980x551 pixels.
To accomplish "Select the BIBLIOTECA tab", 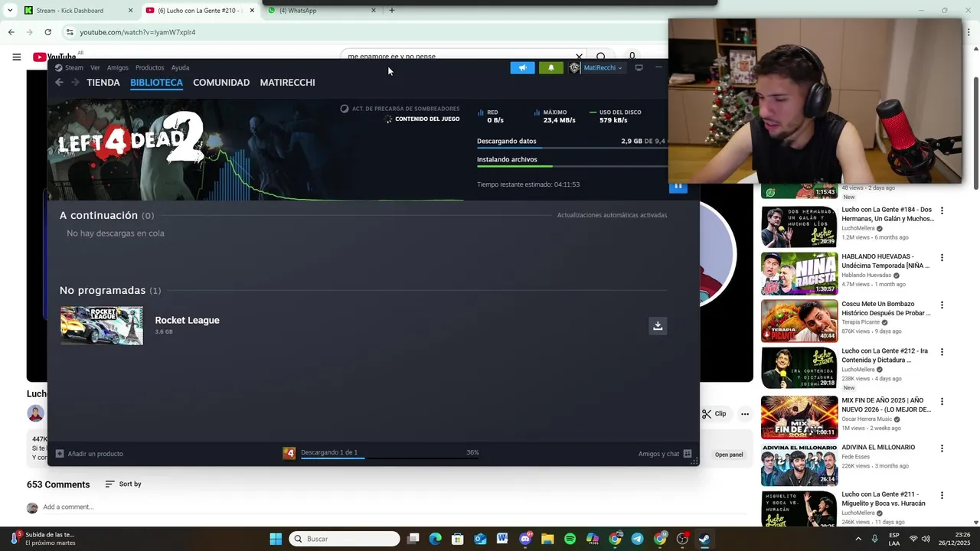I will tap(156, 83).
